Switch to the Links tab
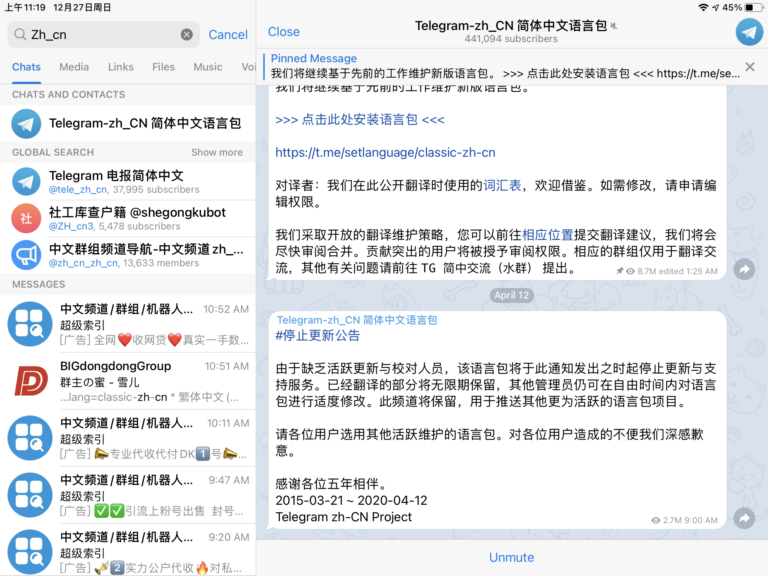The width and height of the screenshot is (768, 576). coord(120,67)
